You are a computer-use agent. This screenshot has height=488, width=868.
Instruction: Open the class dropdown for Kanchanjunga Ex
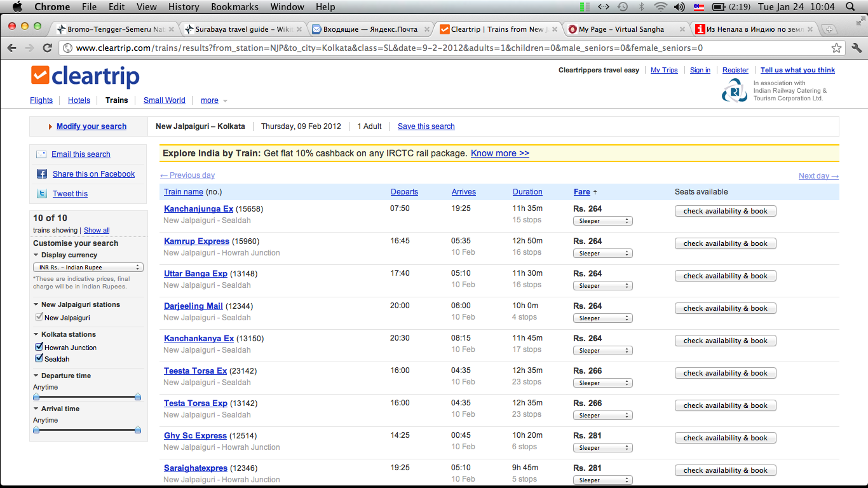[x=602, y=221]
